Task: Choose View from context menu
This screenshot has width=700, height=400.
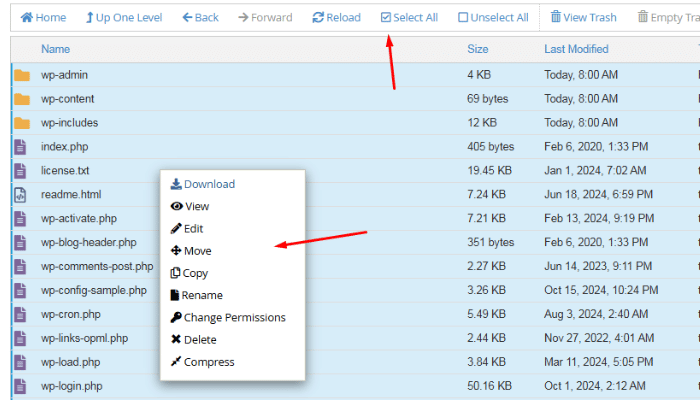Action: click(x=190, y=206)
